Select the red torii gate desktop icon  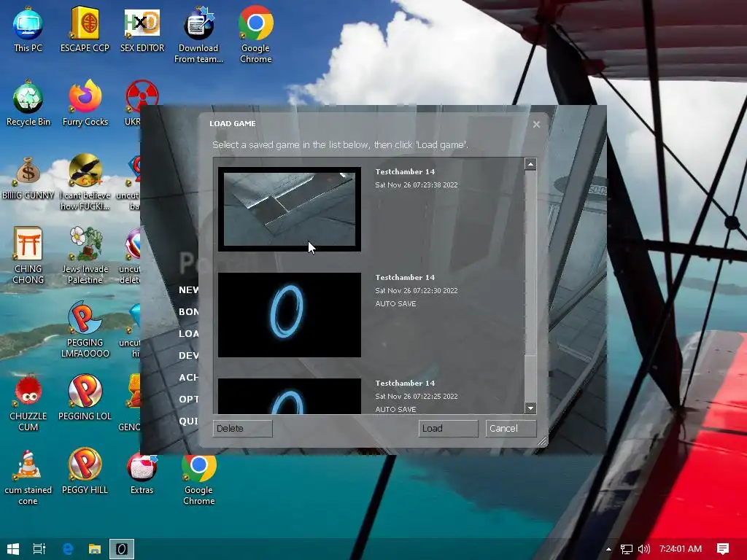28,256
